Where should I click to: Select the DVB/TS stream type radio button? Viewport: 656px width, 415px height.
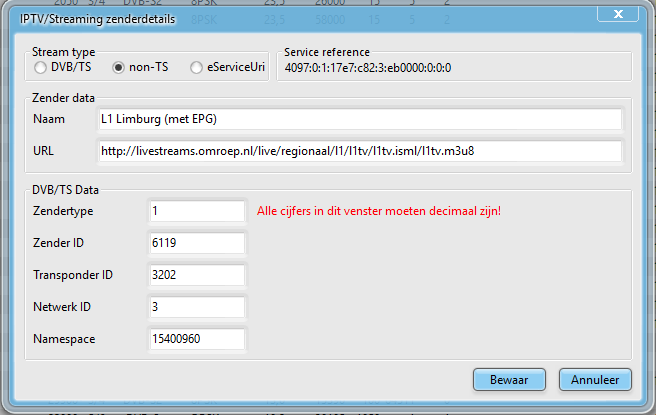point(41,67)
